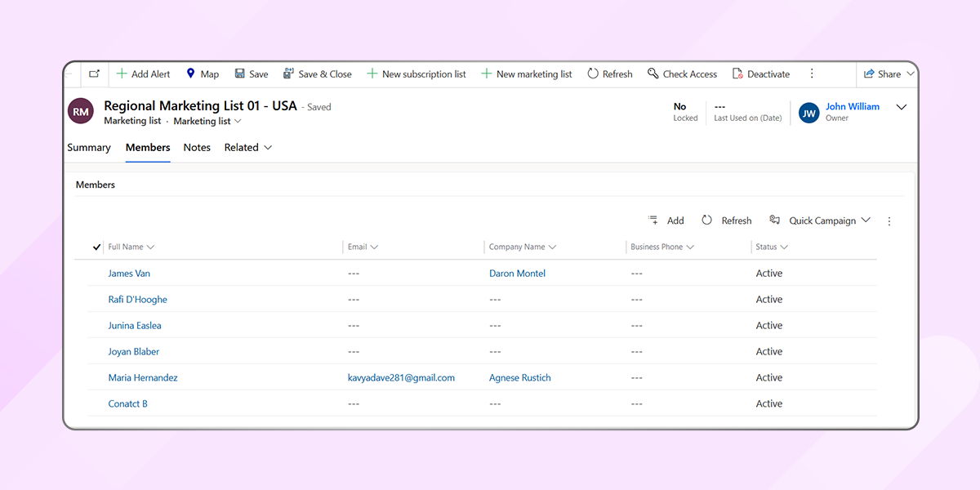This screenshot has height=490, width=980.
Task: Create a New marketing list
Action: [527, 73]
